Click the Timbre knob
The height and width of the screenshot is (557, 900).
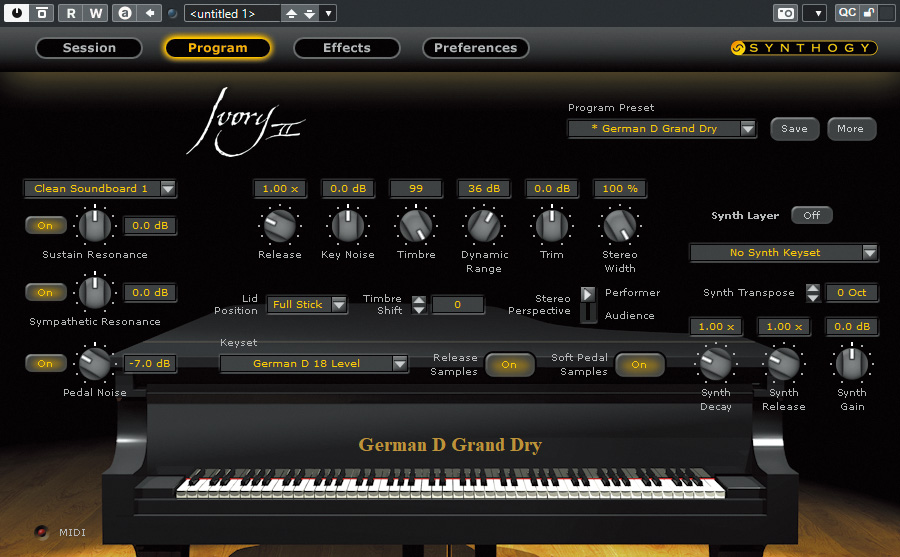coord(416,226)
